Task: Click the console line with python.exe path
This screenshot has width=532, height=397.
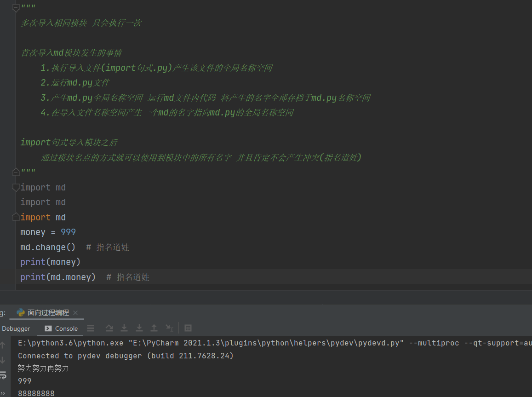Action: pos(275,343)
